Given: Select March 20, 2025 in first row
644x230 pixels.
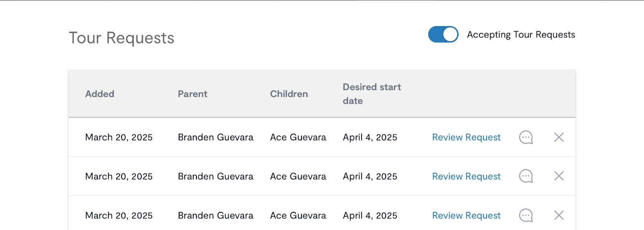Looking at the screenshot, I should click(x=119, y=138).
